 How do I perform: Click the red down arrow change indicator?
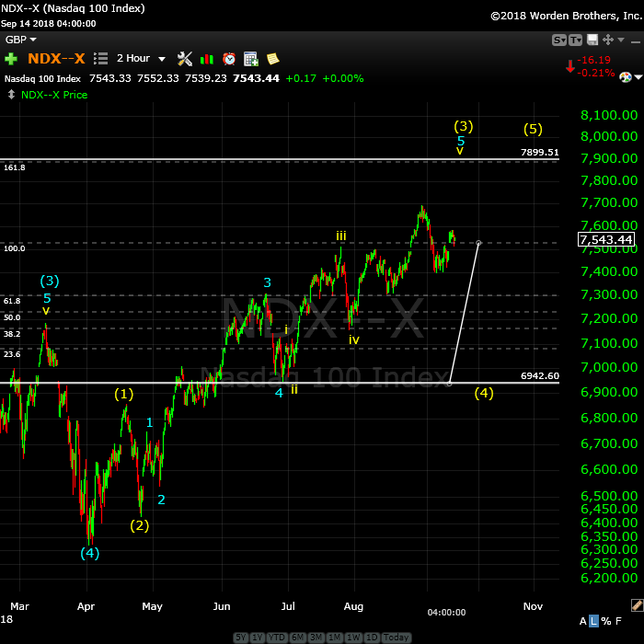click(569, 66)
